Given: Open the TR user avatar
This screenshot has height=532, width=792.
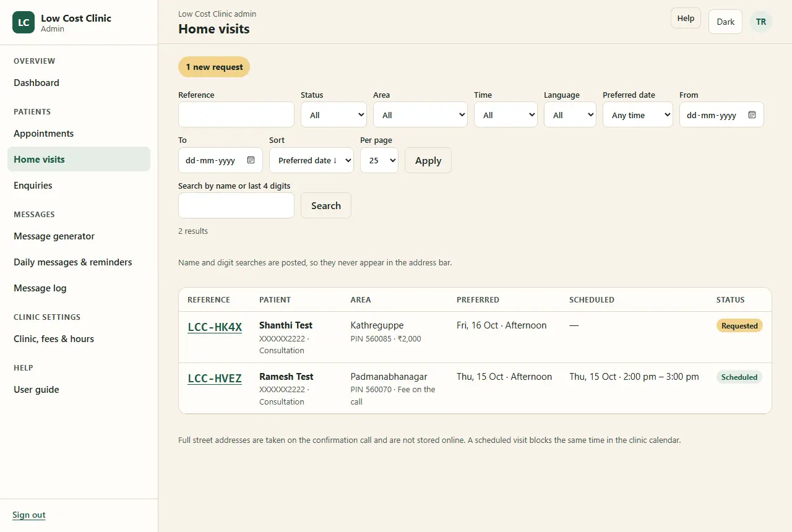Looking at the screenshot, I should tap(761, 22).
